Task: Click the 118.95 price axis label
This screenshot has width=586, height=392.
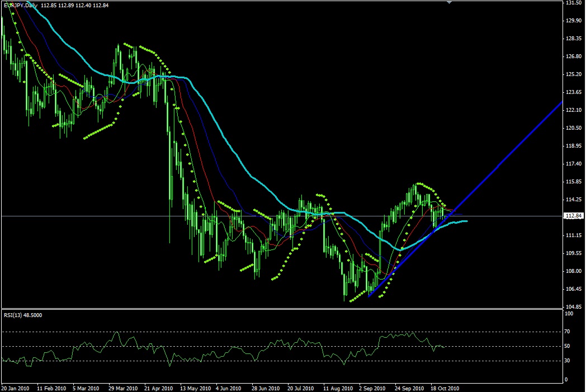Action: click(x=574, y=146)
